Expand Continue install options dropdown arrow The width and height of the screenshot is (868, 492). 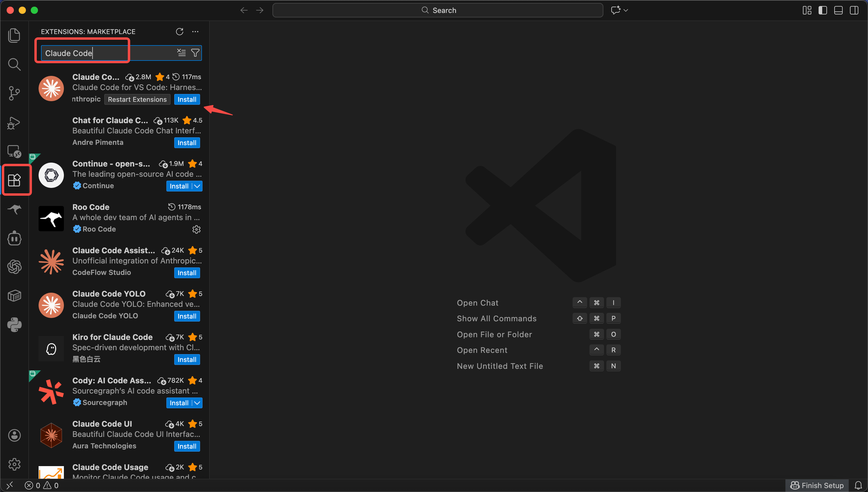[x=197, y=186]
